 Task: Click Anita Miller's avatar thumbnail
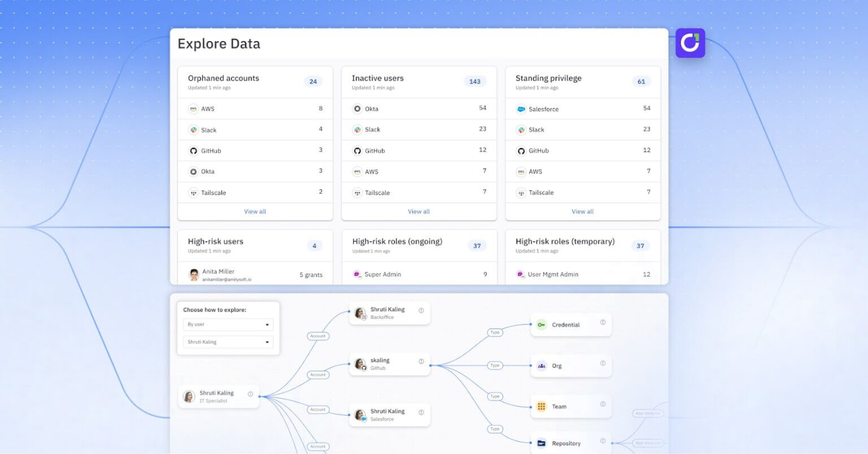tap(194, 274)
